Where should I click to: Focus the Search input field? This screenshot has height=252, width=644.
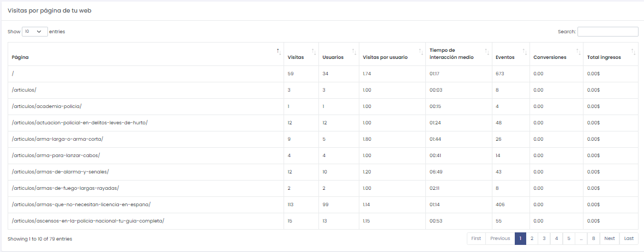pyautogui.click(x=607, y=32)
